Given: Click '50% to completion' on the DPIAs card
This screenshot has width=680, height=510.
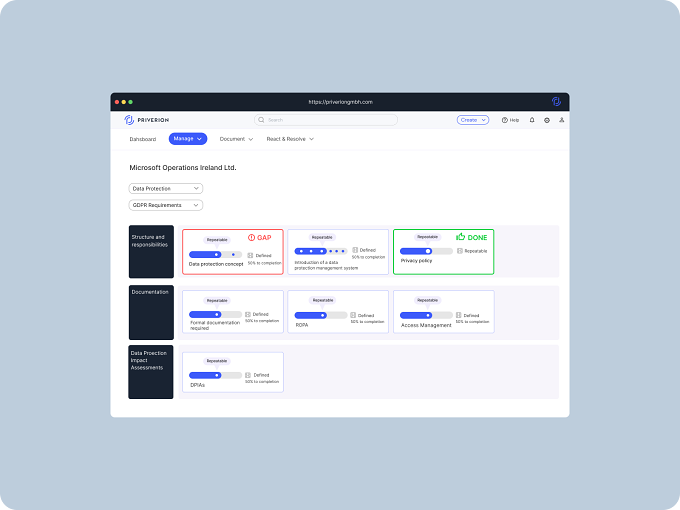Looking at the screenshot, I should [262, 382].
